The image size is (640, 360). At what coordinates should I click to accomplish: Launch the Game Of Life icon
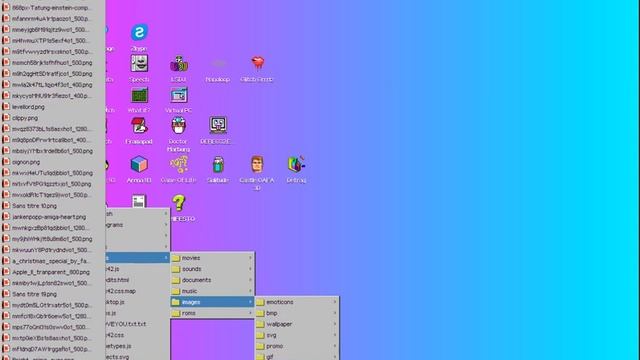[179, 164]
